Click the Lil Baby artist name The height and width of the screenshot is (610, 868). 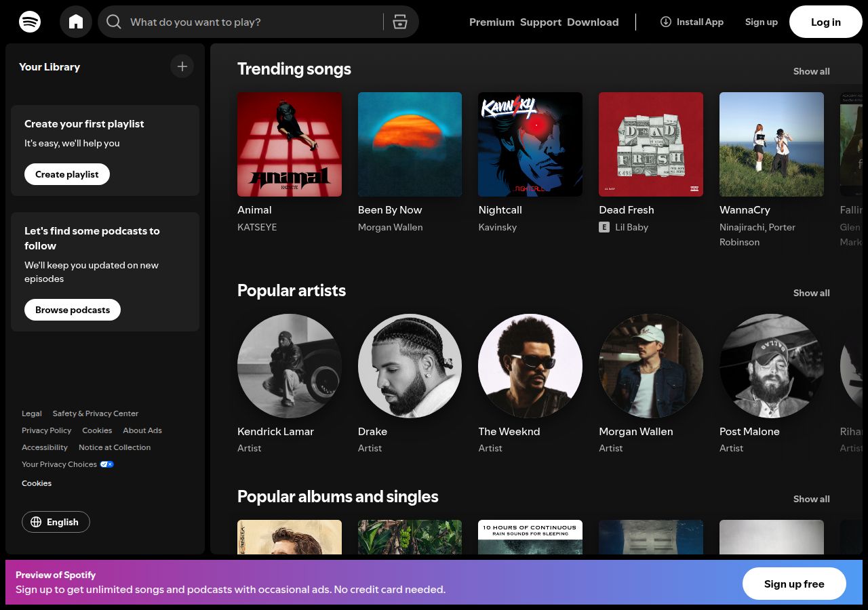pos(631,227)
